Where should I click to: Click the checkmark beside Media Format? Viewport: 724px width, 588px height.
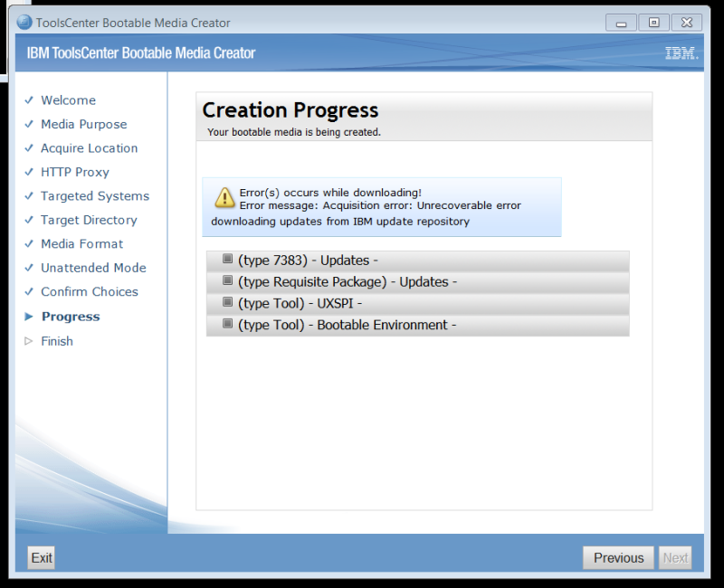point(29,243)
